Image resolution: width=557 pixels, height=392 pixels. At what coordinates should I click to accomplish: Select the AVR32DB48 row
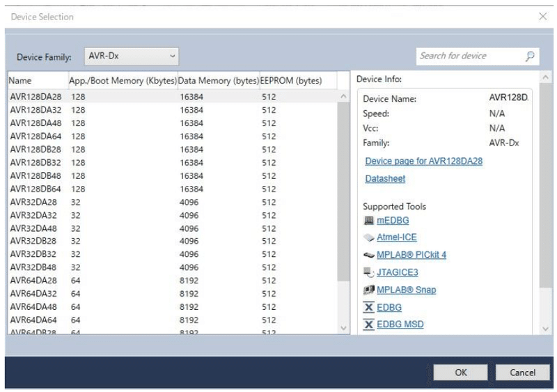coord(173,267)
